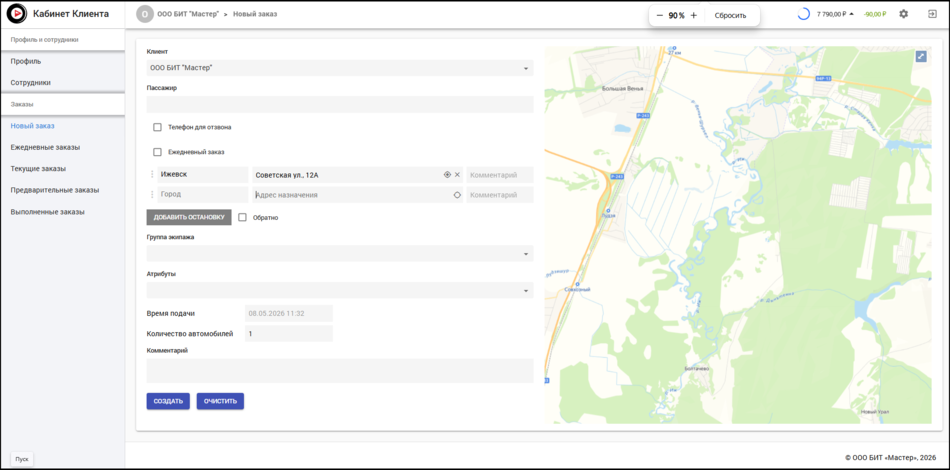This screenshot has width=950, height=470.
Task: Zoom out with the minus button
Action: click(x=660, y=15)
